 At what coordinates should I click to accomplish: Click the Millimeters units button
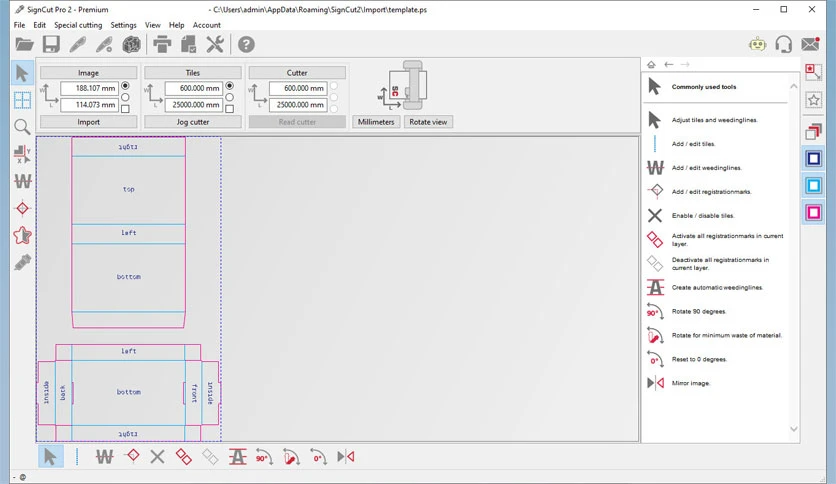[376, 122]
